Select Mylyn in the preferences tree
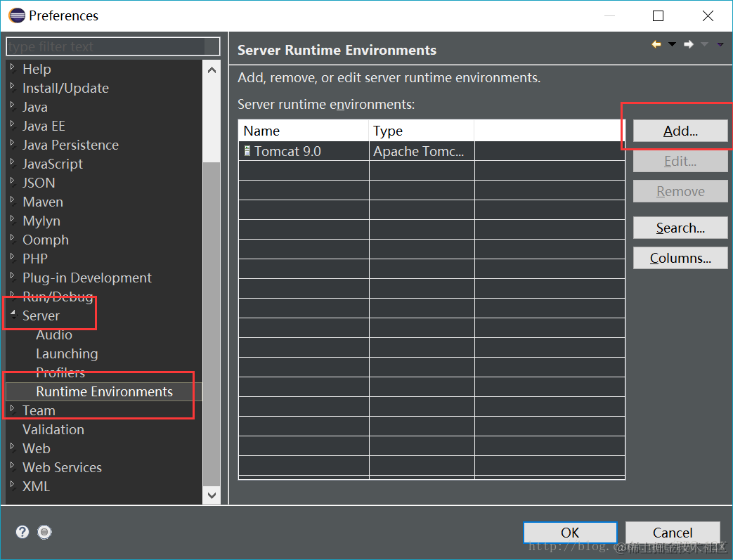This screenshot has height=560, width=733. click(x=41, y=221)
